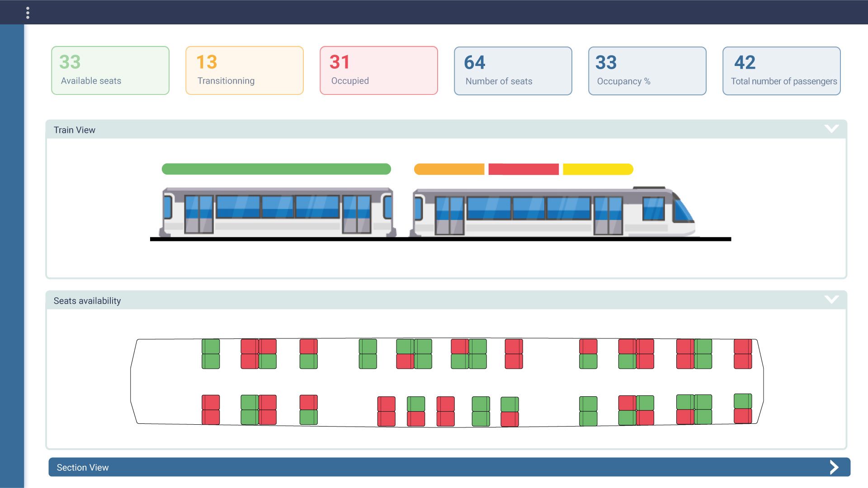
Task: Expand the Section View arrow
Action: pos(834,467)
